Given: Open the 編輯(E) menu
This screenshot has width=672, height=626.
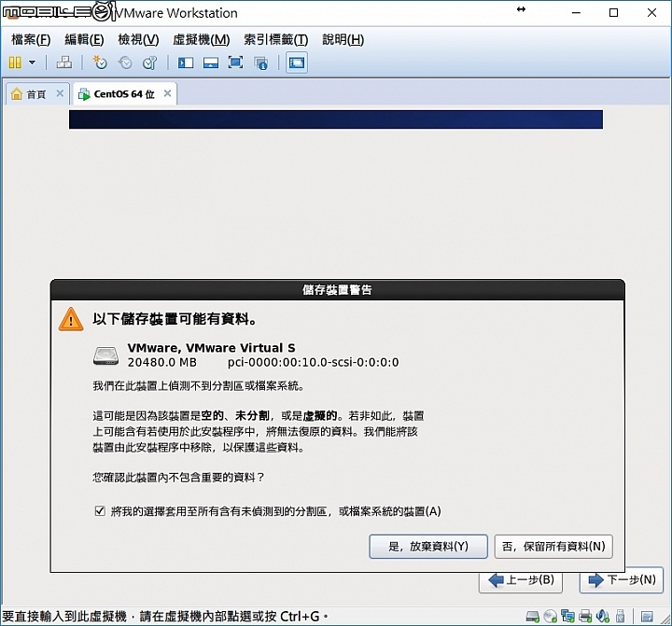Looking at the screenshot, I should (x=84, y=39).
